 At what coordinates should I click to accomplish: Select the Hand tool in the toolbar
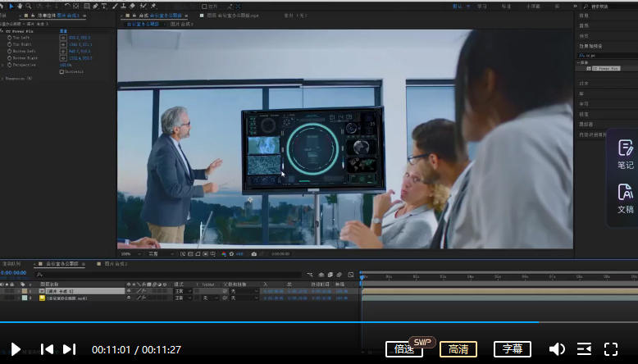20,6
